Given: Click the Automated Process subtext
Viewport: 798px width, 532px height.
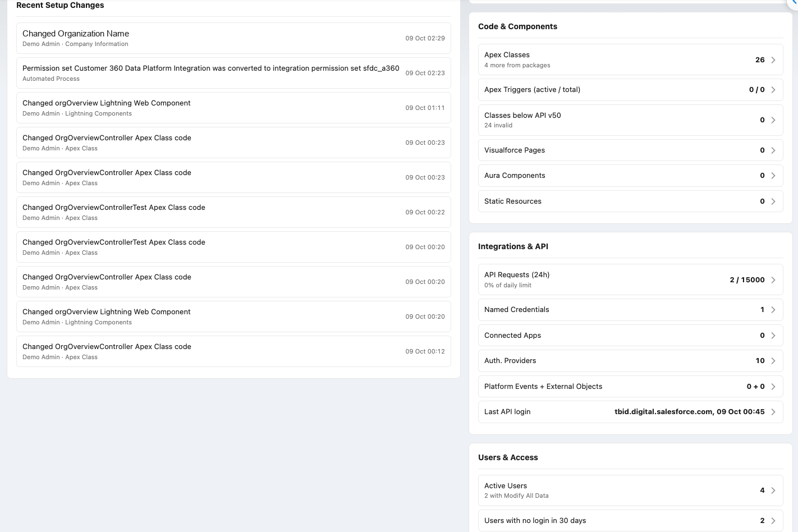Looking at the screenshot, I should click(x=51, y=79).
